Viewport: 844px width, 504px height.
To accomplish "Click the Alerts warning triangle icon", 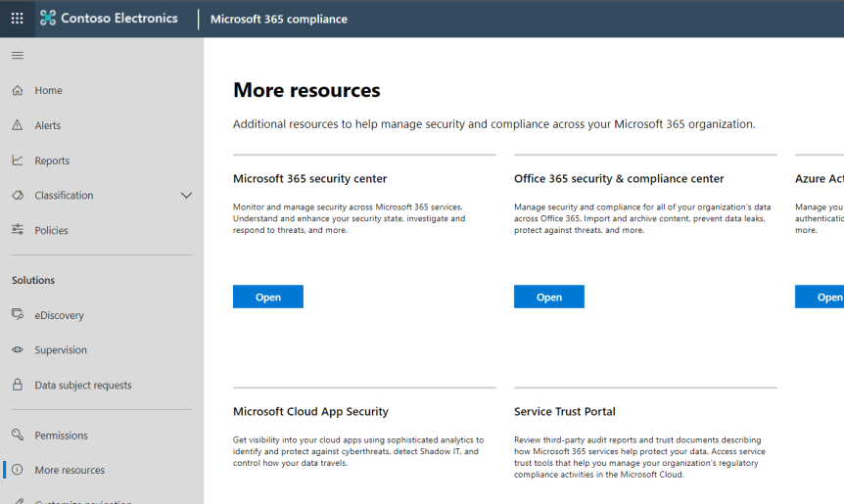I will coord(18,125).
